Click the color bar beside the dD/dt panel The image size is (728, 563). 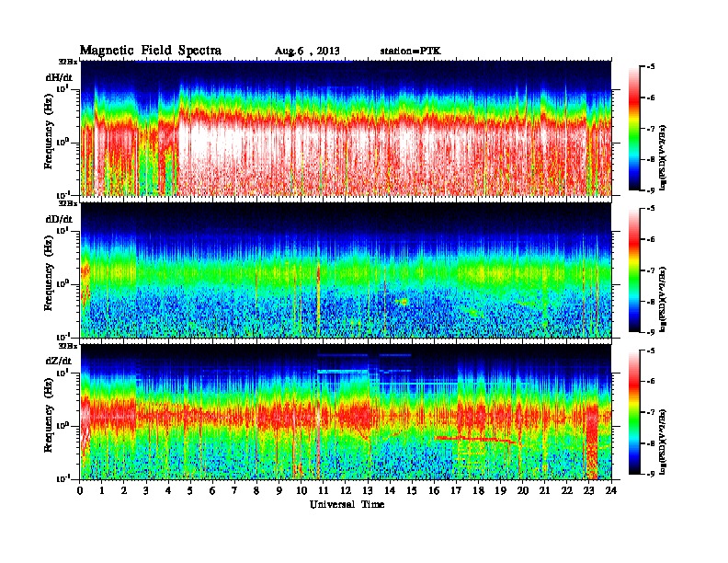coord(634,270)
